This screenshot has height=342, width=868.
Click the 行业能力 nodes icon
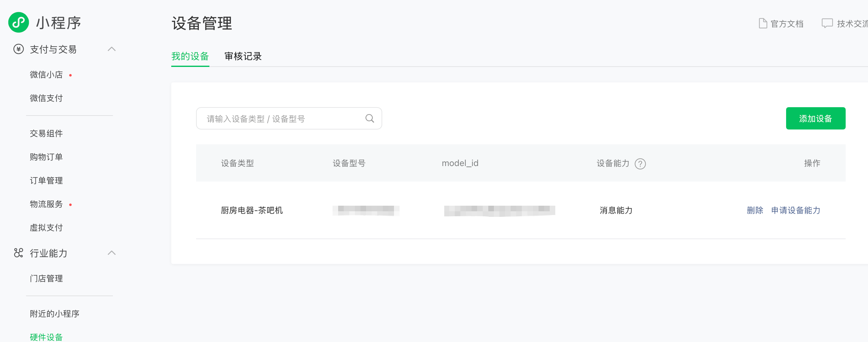(19, 253)
